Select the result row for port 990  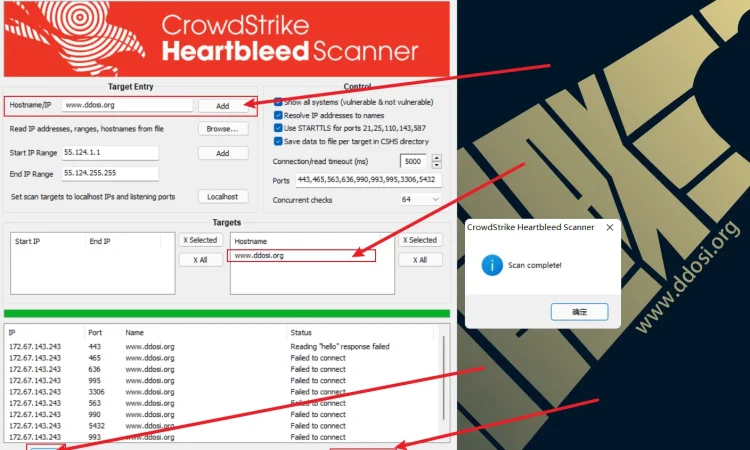point(222,415)
